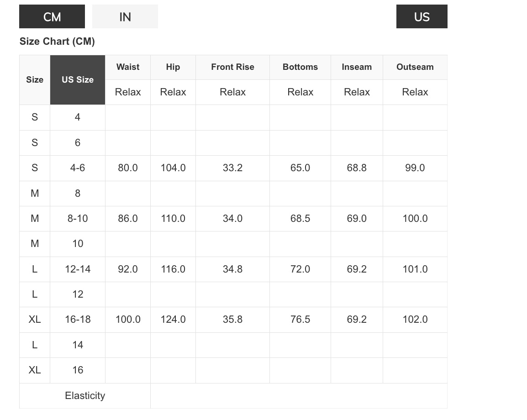The width and height of the screenshot is (527, 420).
Task: Select the 124.0 hip measurement value
Action: (173, 320)
